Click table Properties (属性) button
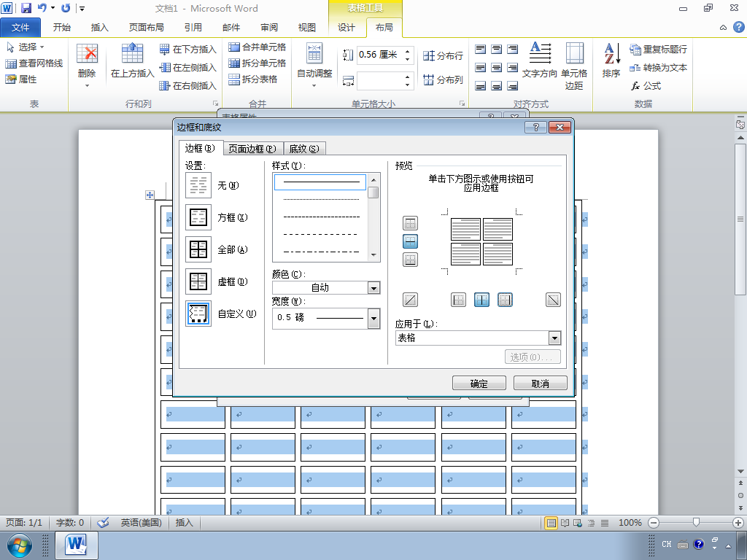 click(21, 79)
